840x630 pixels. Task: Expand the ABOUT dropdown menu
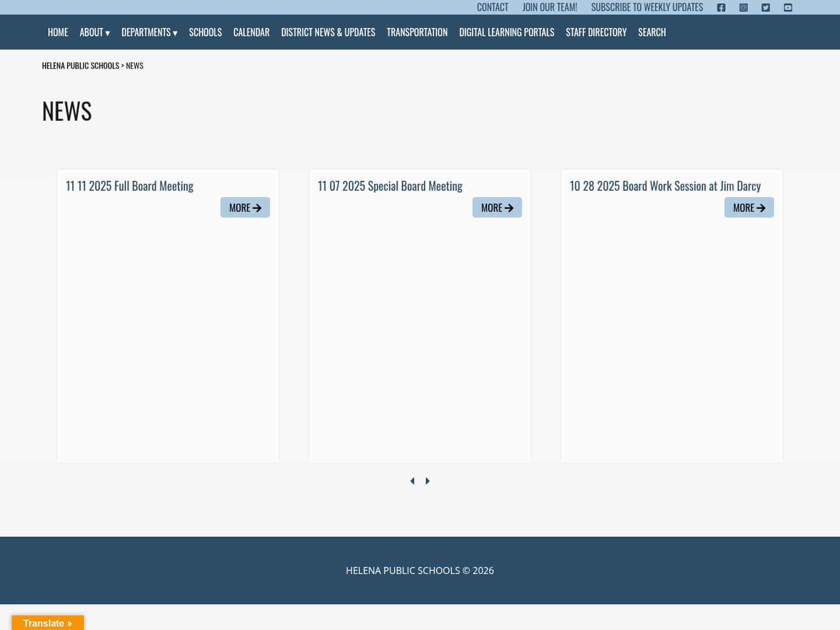[94, 32]
